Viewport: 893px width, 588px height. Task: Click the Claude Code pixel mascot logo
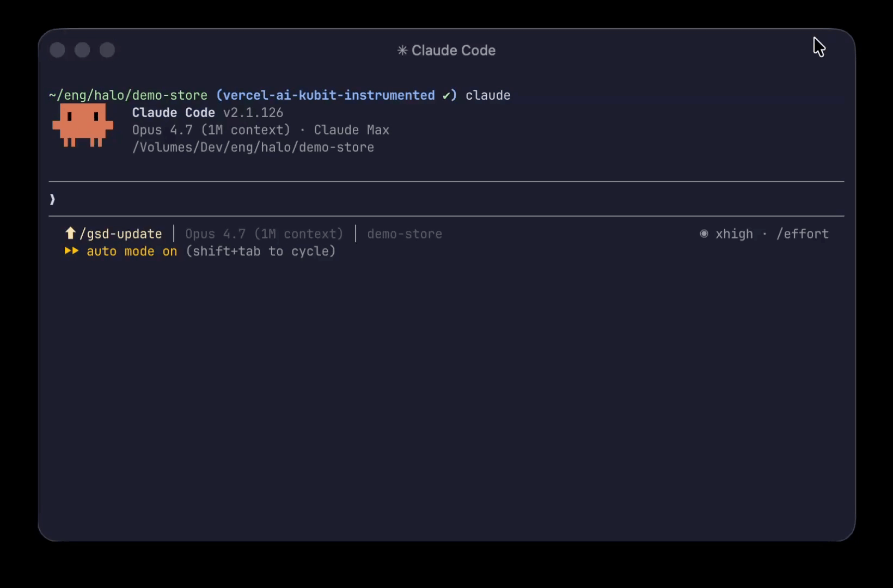(83, 125)
